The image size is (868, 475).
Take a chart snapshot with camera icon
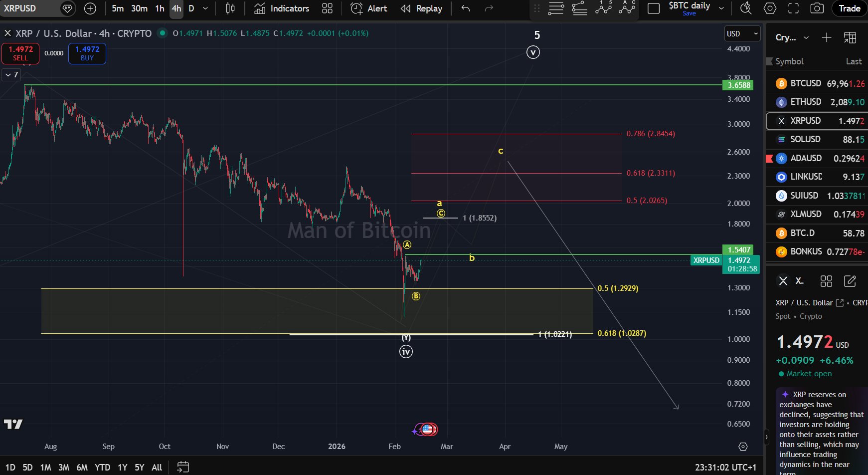[x=817, y=8]
